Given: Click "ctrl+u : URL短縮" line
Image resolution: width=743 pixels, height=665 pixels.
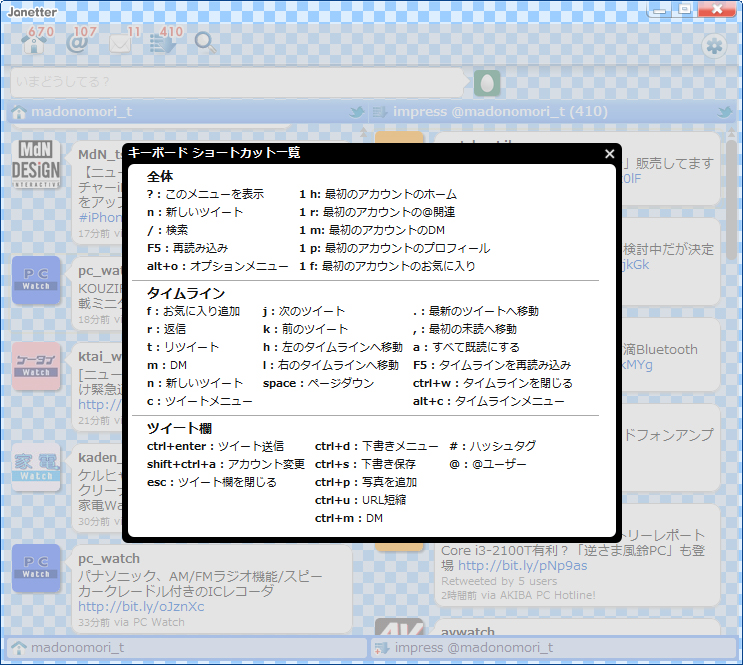Looking at the screenshot, I should click(360, 501).
